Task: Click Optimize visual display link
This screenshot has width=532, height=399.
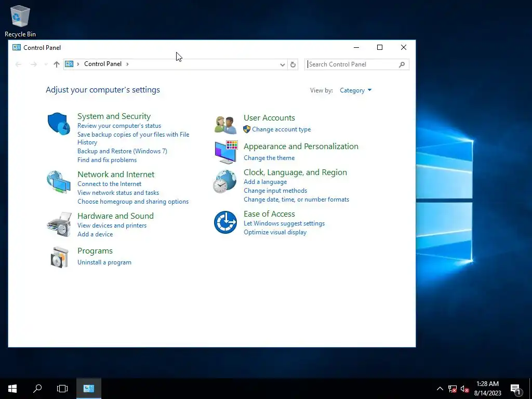Action: 275,232
